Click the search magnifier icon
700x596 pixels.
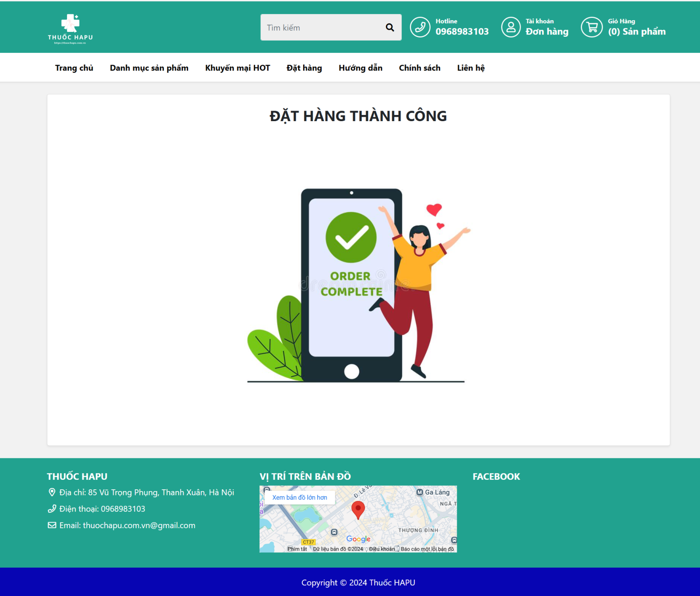click(389, 28)
